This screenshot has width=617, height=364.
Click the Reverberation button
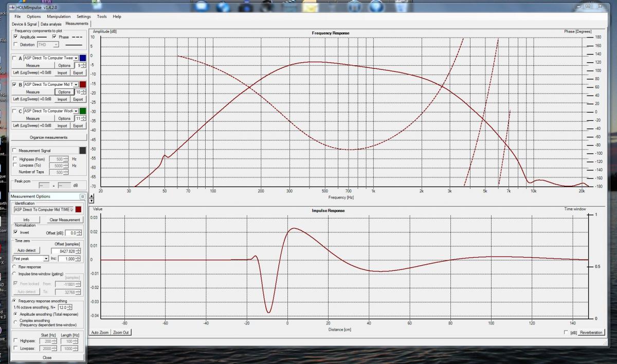pyautogui.click(x=591, y=333)
